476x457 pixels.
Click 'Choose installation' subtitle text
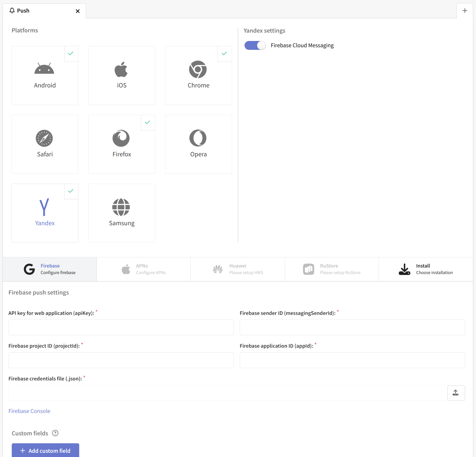[435, 272]
